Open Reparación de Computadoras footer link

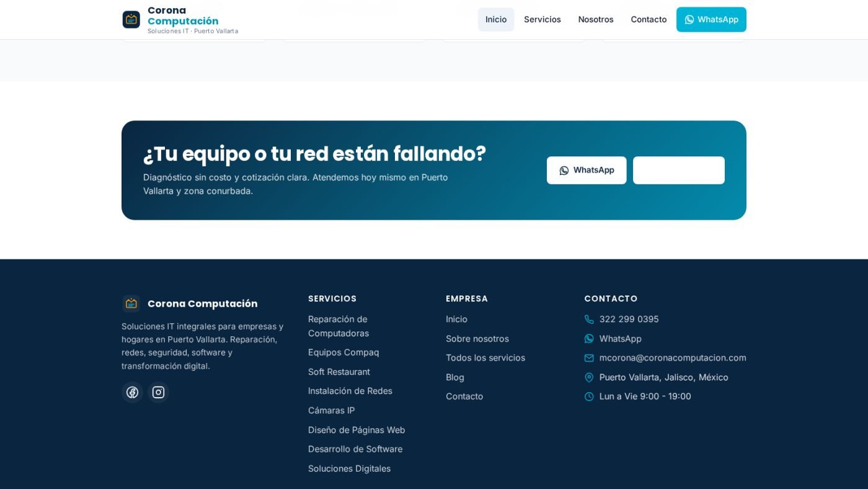coord(339,326)
